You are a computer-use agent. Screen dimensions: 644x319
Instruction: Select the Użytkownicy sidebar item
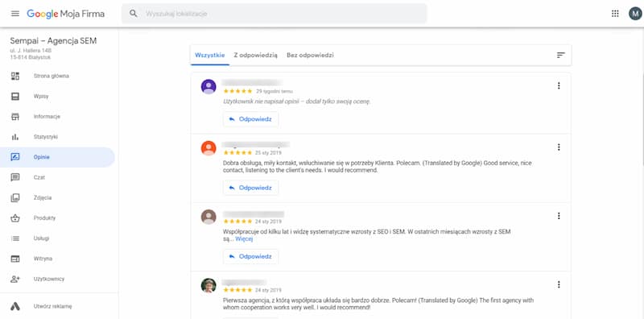pos(57,279)
